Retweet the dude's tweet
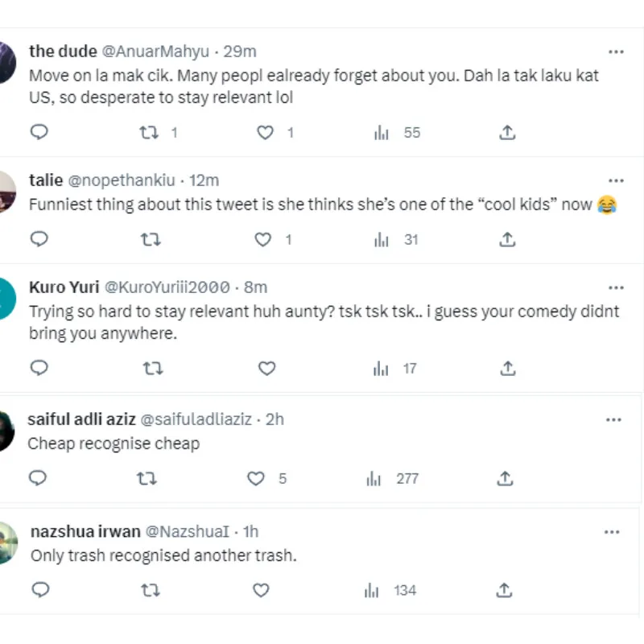The width and height of the screenshot is (644, 644). click(149, 133)
